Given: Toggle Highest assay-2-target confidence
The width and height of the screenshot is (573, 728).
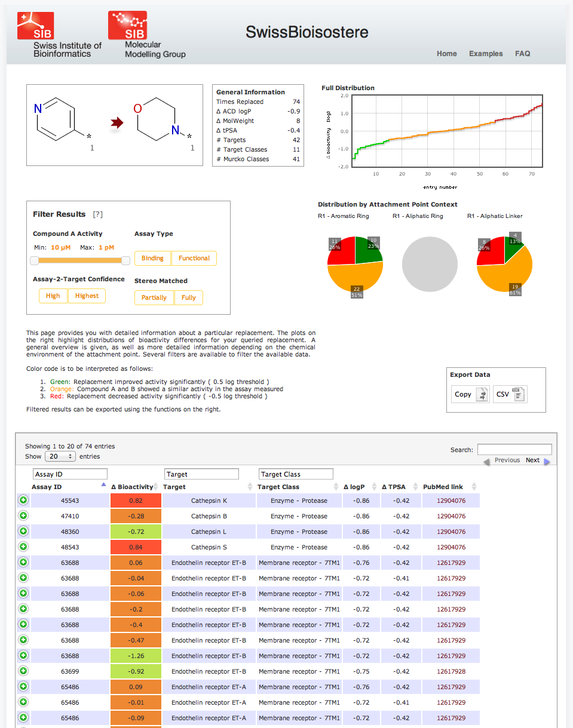Looking at the screenshot, I should pyautogui.click(x=87, y=296).
